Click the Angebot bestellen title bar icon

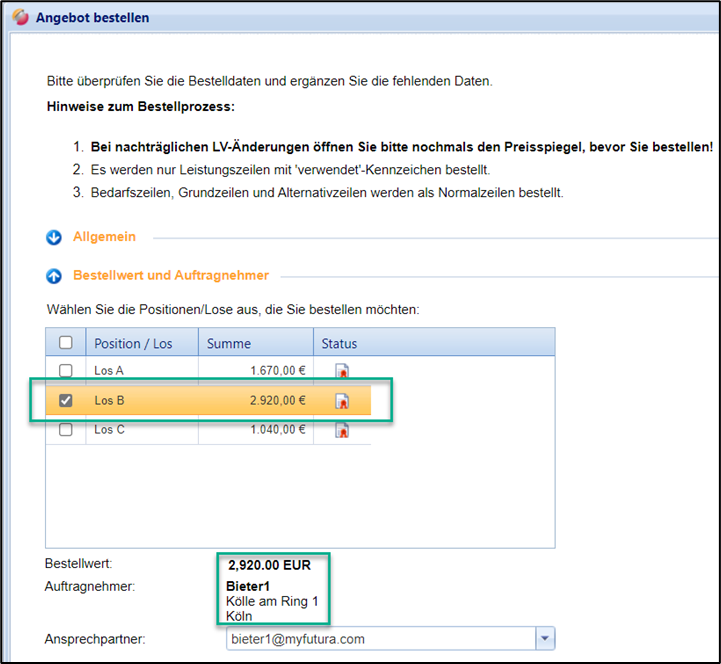[x=20, y=18]
